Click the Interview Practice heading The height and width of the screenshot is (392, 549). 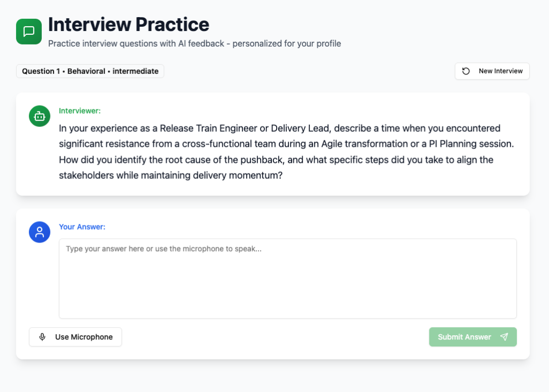pyautogui.click(x=129, y=24)
